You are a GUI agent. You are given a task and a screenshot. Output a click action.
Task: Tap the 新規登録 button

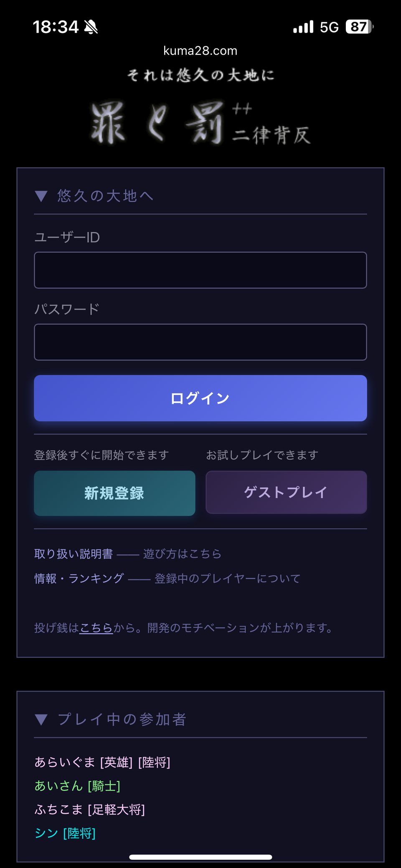114,493
